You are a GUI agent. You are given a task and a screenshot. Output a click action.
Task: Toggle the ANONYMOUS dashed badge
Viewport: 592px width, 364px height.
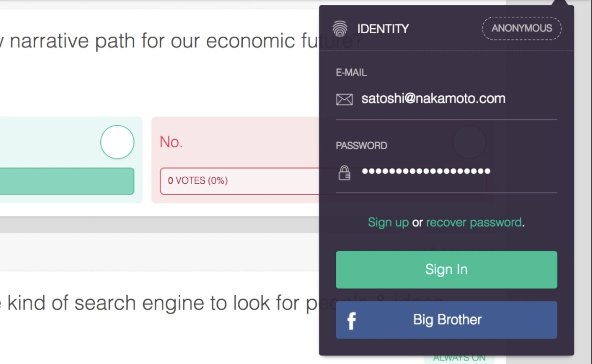(521, 28)
